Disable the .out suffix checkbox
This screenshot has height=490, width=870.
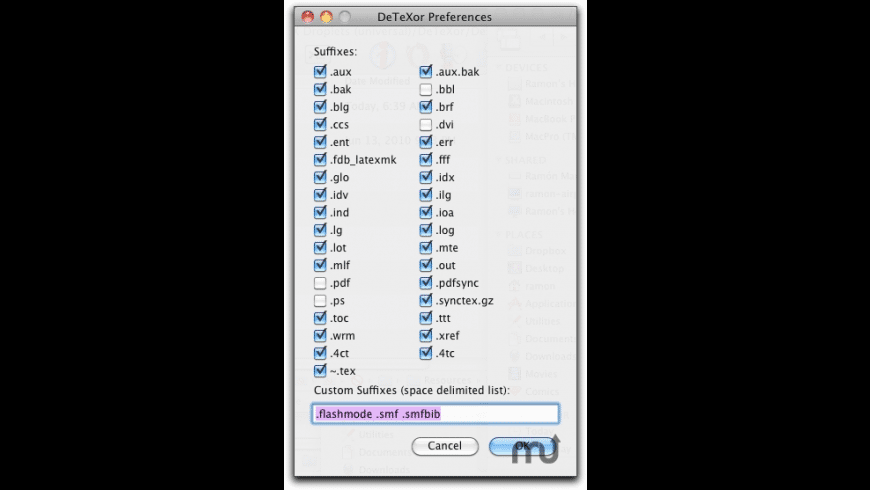pyautogui.click(x=426, y=265)
